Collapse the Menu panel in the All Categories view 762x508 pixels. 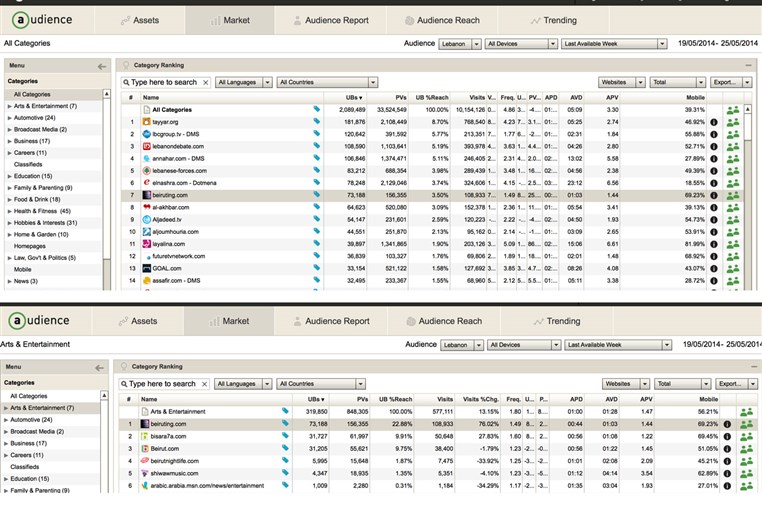102,66
